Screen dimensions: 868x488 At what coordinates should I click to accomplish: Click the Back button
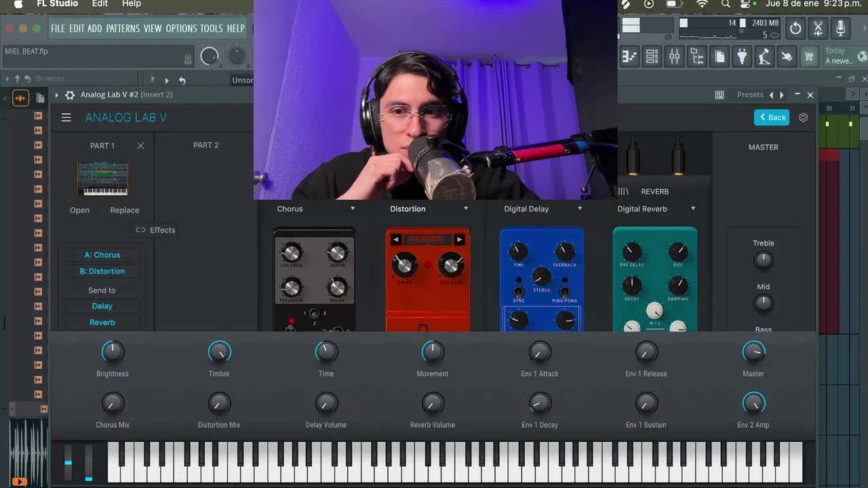772,117
